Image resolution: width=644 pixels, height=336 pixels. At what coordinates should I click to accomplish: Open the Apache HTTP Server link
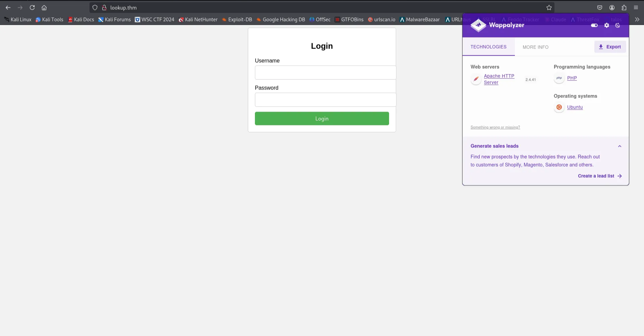tap(499, 79)
